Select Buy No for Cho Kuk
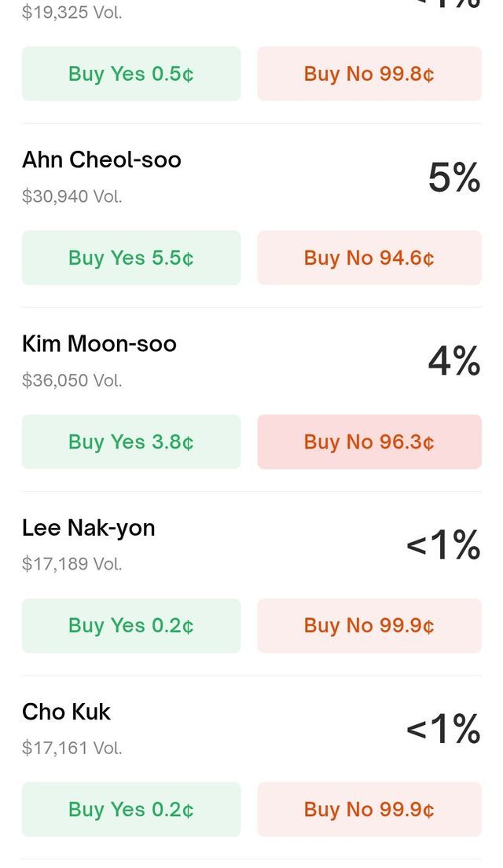Image resolution: width=503 pixels, height=868 pixels. [x=369, y=809]
